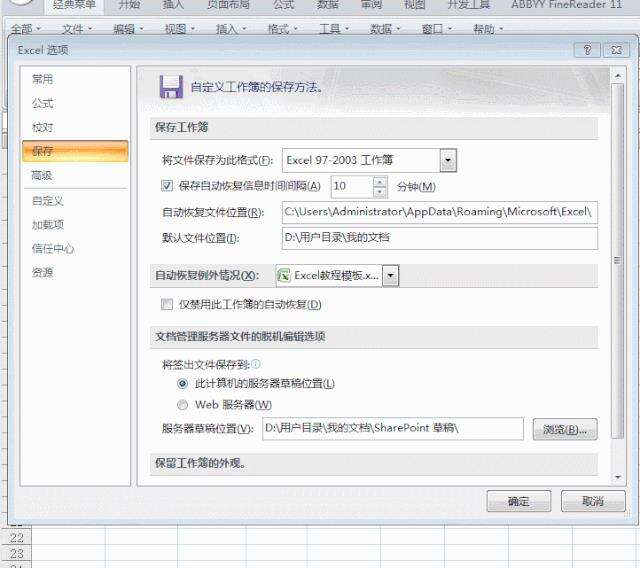Select Web 服务器 radio option

point(182,405)
